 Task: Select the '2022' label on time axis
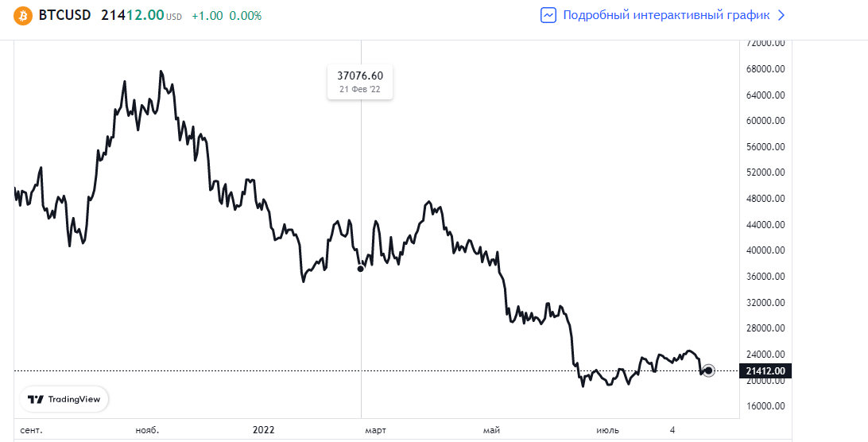[x=263, y=430]
